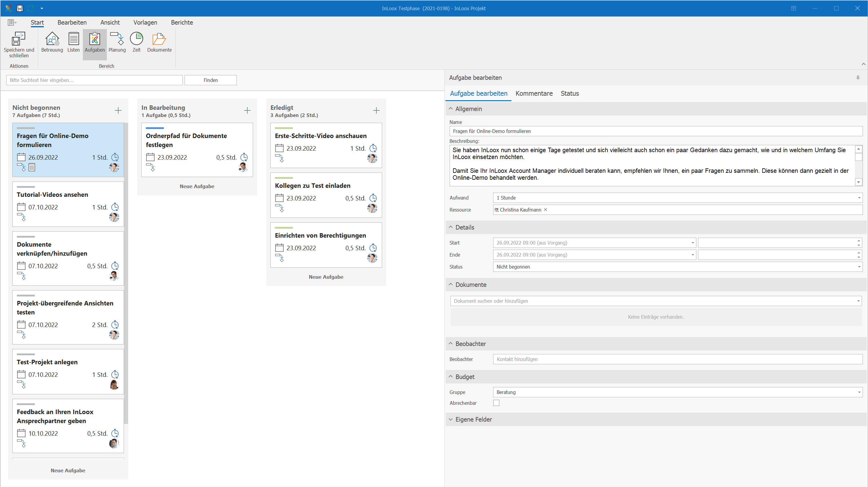
Task: Open the Betreuung section
Action: click(x=52, y=42)
